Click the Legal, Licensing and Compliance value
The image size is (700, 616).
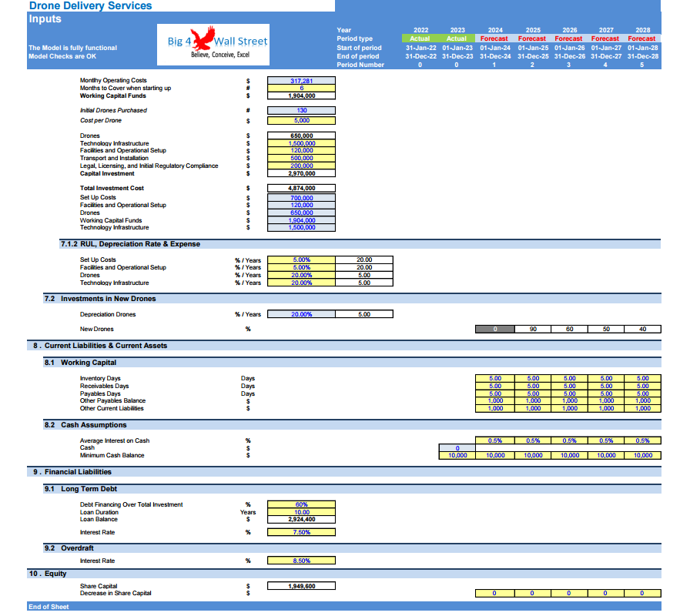point(301,166)
